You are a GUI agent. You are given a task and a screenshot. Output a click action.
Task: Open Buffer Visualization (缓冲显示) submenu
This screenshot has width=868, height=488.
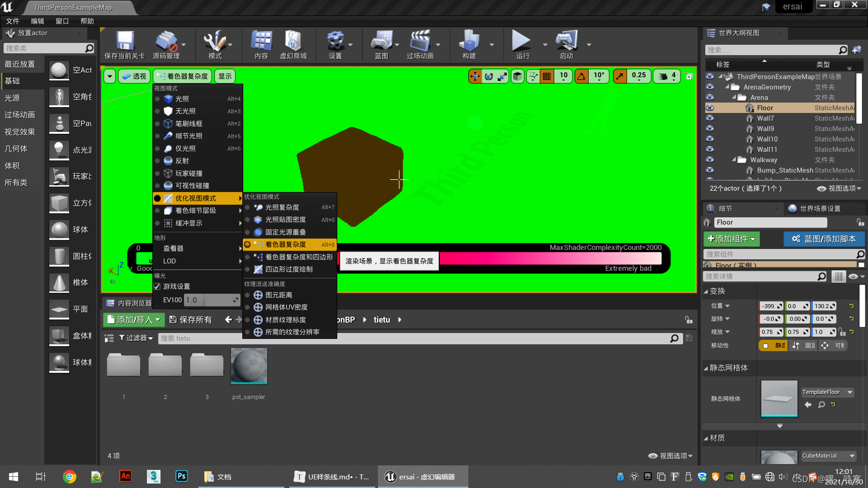coord(198,223)
